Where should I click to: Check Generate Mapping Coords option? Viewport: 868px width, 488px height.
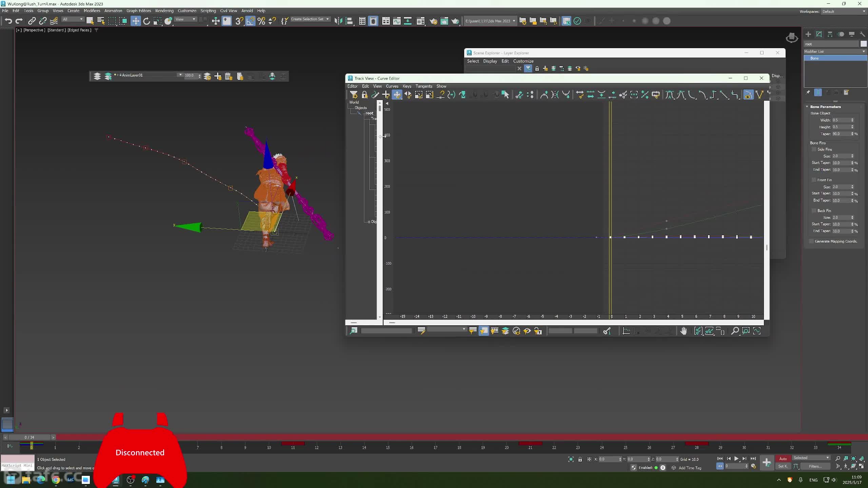click(811, 241)
